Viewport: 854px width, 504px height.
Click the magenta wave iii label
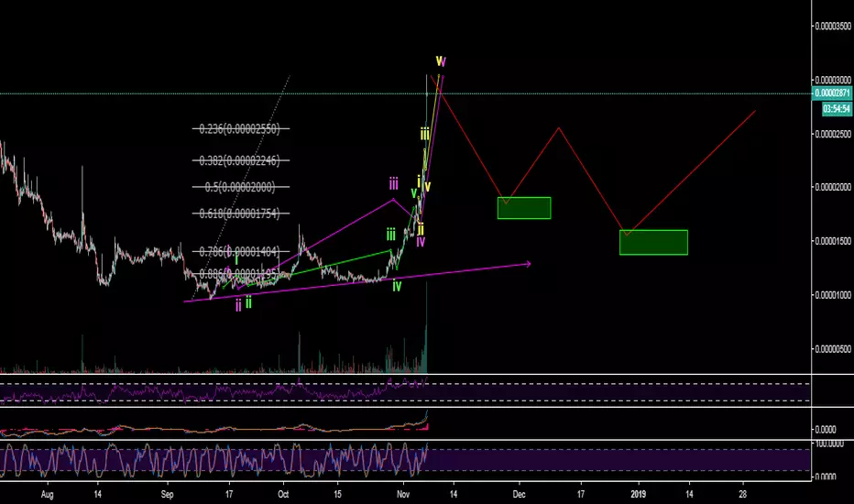(x=393, y=183)
